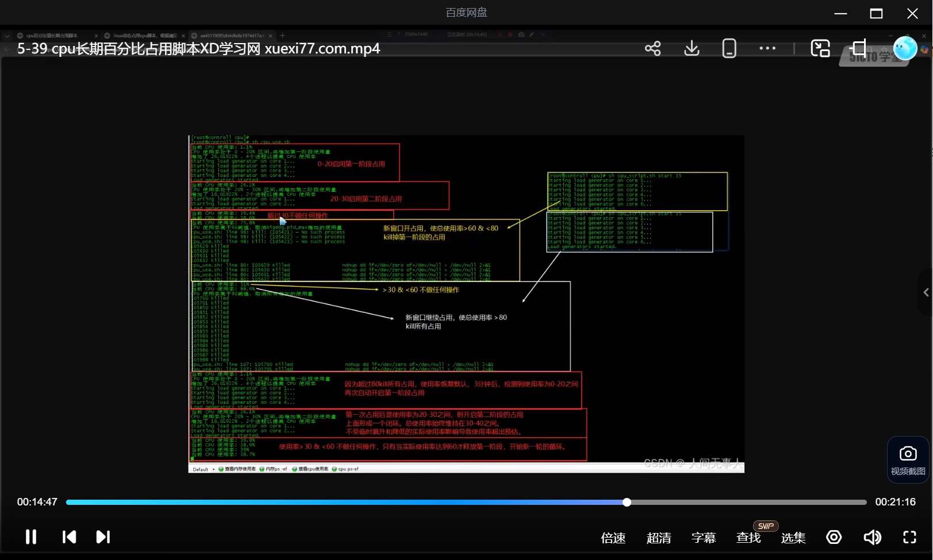This screenshot has height=560, width=933.
Task: Take a video screenshot with 视频截图
Action: click(908, 460)
